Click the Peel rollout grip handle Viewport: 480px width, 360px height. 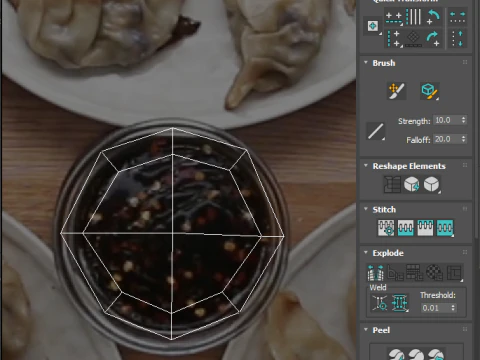pyautogui.click(x=465, y=329)
